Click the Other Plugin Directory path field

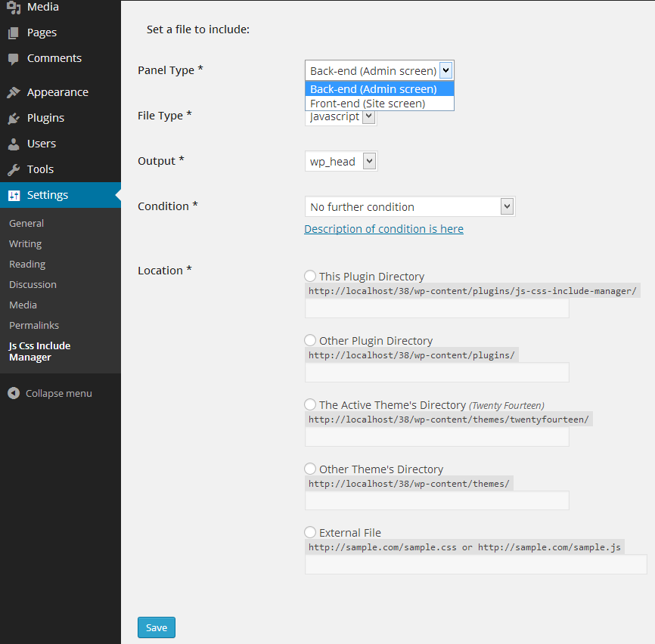click(437, 373)
